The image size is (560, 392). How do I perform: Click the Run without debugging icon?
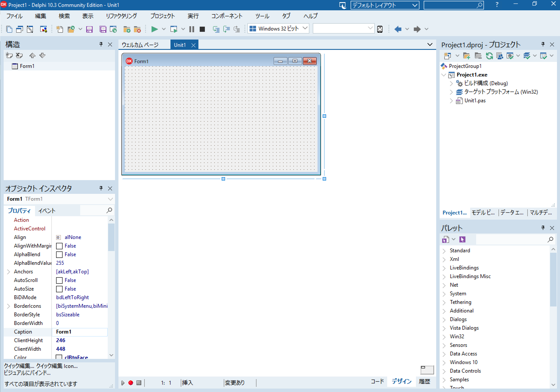(x=174, y=29)
